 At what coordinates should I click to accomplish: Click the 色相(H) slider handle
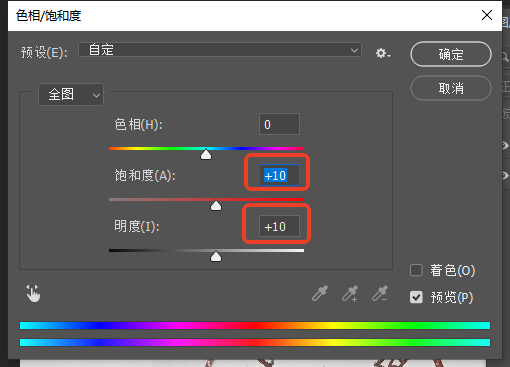click(206, 155)
